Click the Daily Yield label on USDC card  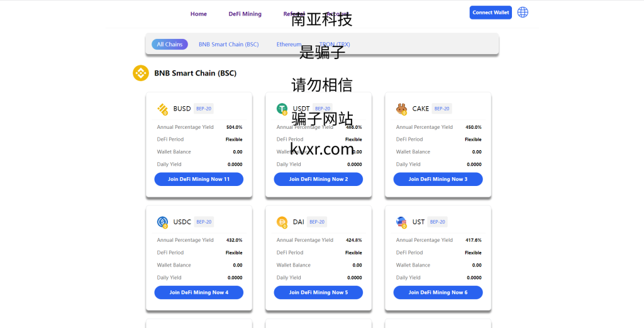tap(169, 278)
